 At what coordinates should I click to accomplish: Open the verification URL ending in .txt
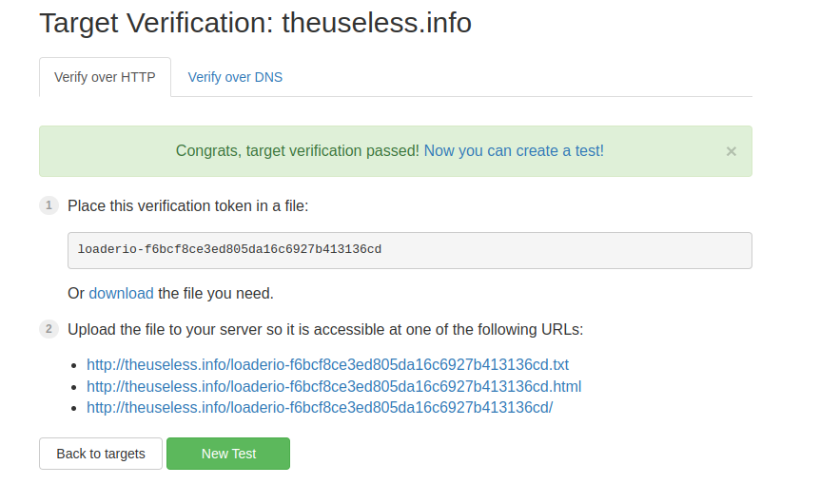tap(327, 364)
